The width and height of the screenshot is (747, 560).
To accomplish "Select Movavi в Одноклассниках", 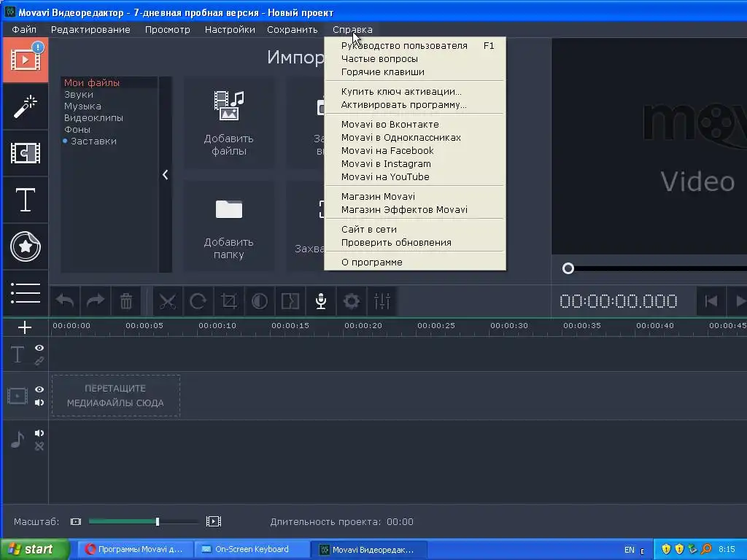I will pyautogui.click(x=415, y=138).
